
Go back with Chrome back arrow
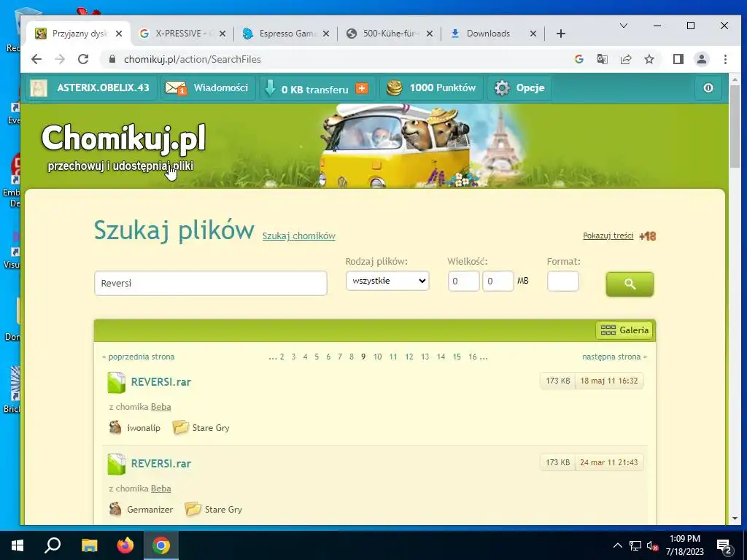[36, 59]
